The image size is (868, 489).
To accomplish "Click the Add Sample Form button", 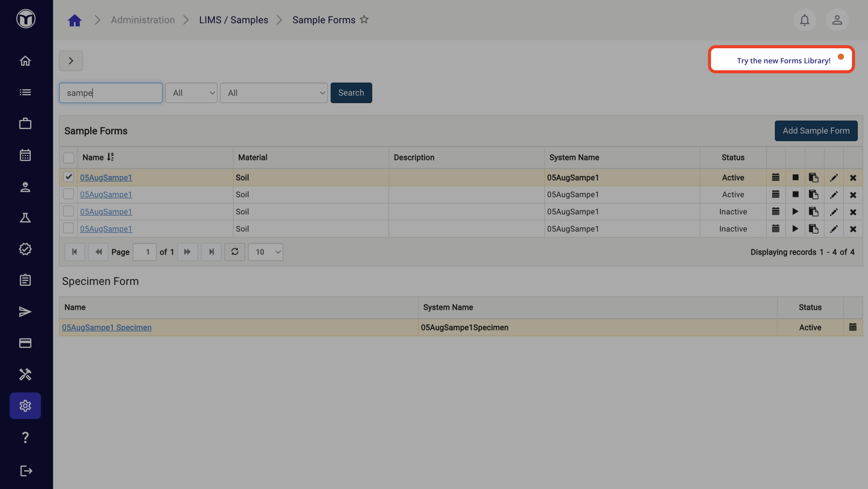I will tap(816, 131).
